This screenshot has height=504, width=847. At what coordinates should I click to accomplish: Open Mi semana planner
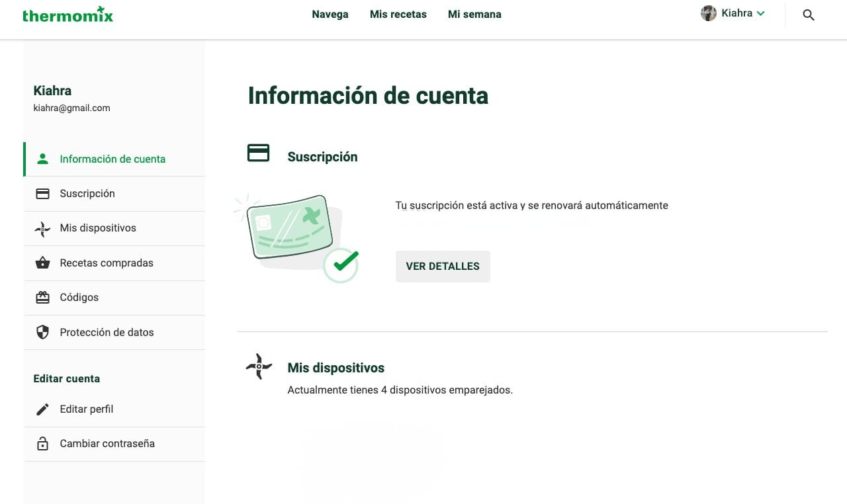(x=474, y=14)
